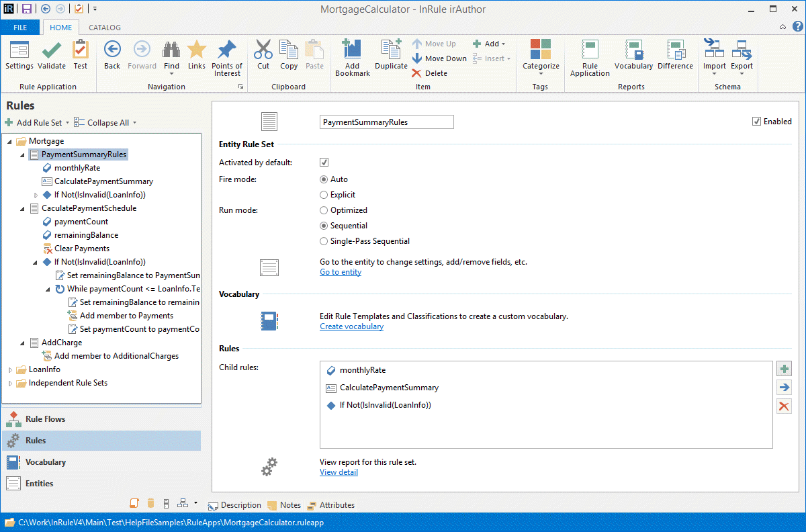Uncheck the Enabled checkbox
The image size is (806, 532).
pyautogui.click(x=757, y=122)
